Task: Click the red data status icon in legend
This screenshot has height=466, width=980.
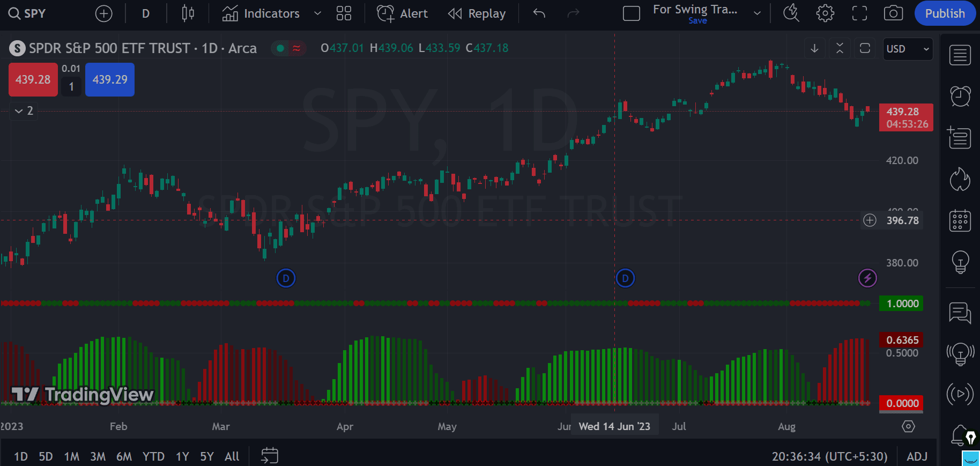Action: coord(296,48)
